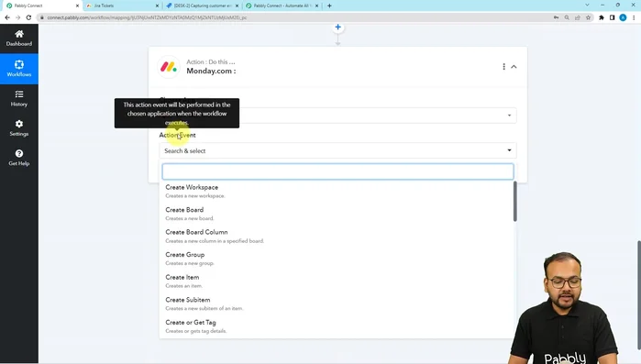The image size is (641, 364).
Task: Open the Action Event dropdown arrow
Action: (509, 150)
